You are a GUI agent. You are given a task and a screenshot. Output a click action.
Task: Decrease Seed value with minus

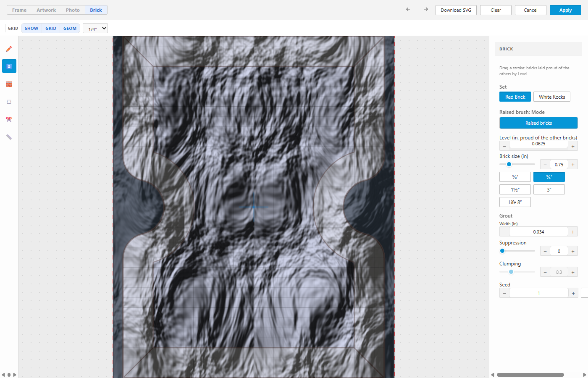tap(504, 293)
